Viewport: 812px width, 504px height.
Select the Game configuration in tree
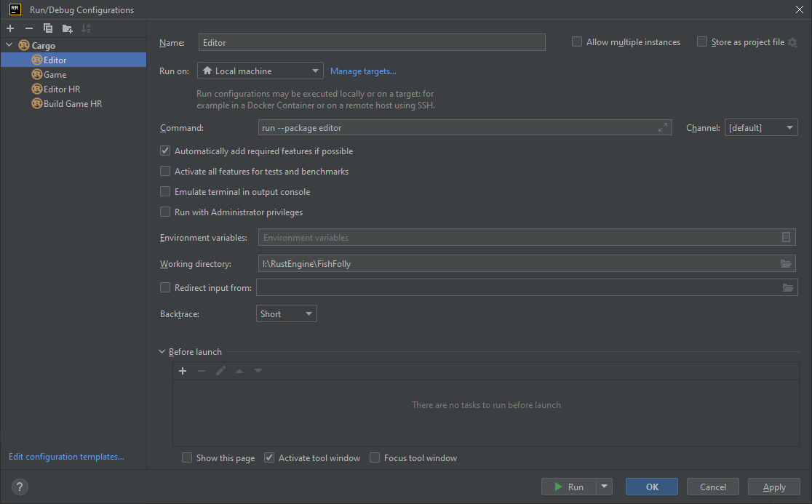[55, 74]
